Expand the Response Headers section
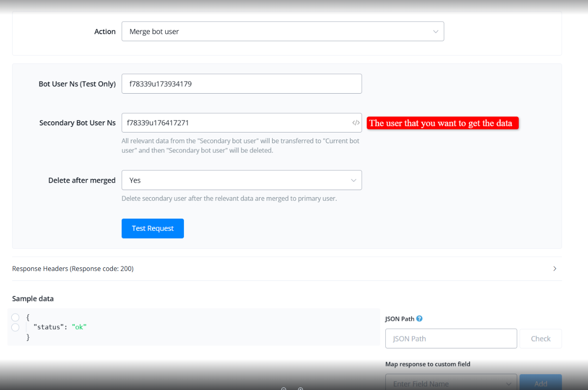The image size is (588, 390). coord(73,269)
